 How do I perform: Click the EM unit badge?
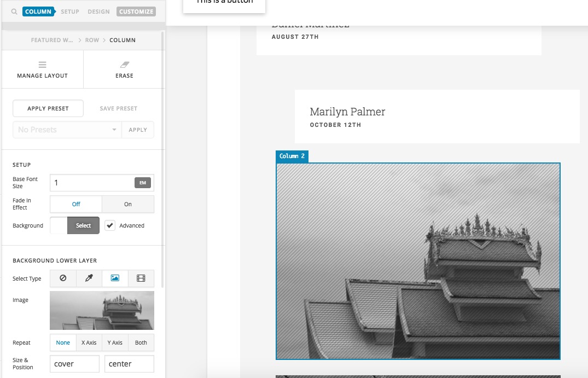pos(143,183)
